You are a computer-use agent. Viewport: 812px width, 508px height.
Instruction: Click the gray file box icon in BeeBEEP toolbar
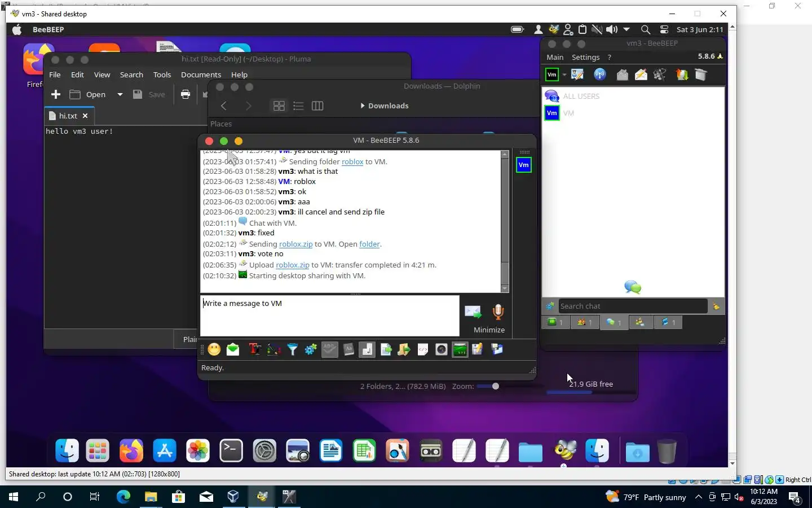[701, 75]
